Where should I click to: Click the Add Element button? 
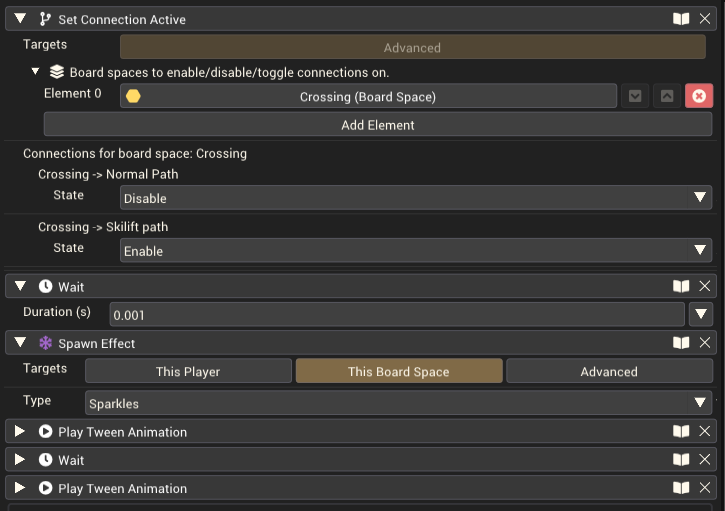point(378,124)
